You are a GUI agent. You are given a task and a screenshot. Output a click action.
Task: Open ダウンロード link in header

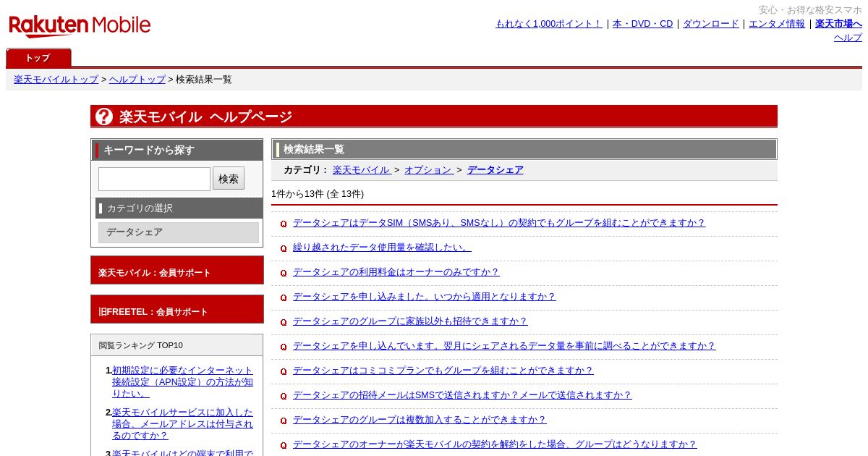click(711, 24)
